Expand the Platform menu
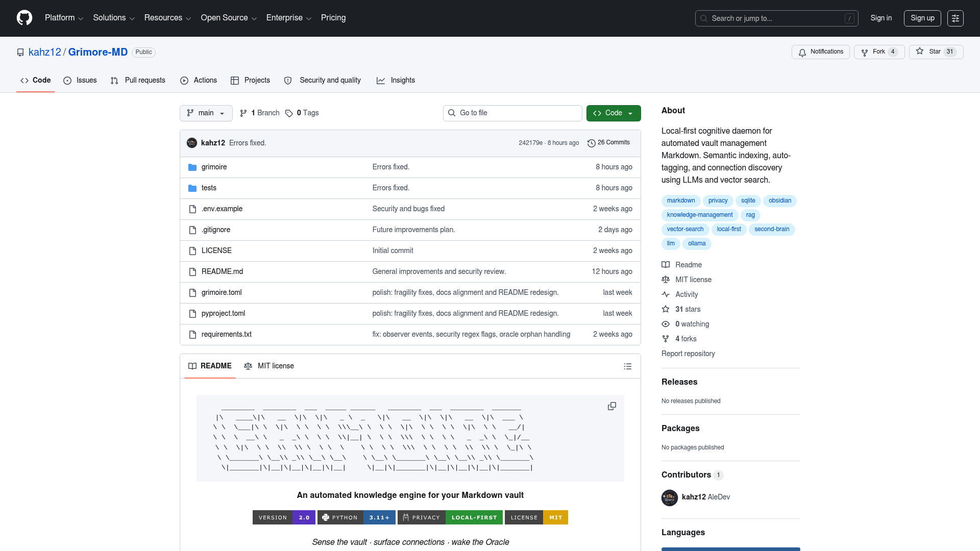This screenshot has width=980, height=551. point(64,18)
